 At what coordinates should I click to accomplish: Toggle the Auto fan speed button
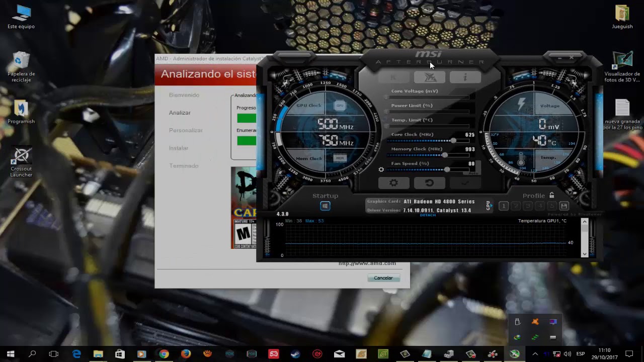click(473, 172)
